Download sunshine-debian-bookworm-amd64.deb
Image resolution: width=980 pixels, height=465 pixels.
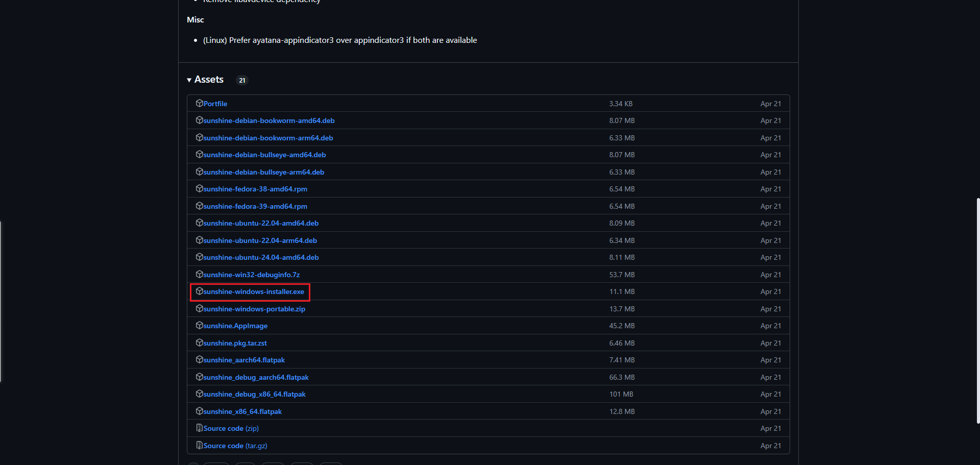coord(269,120)
